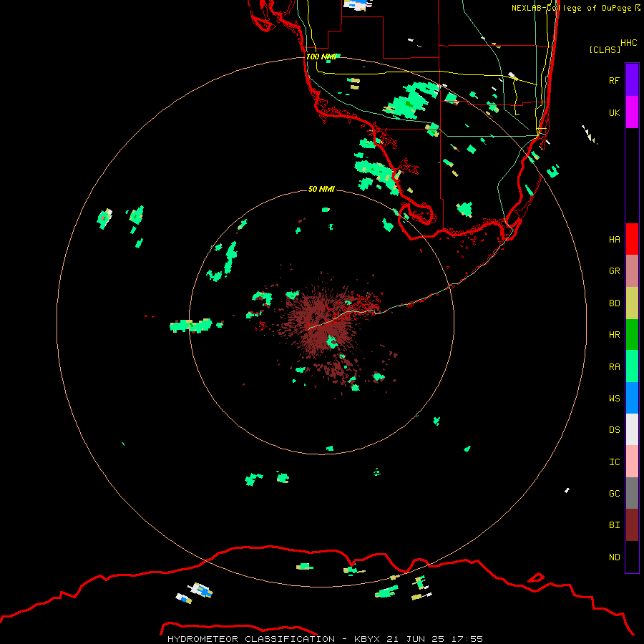
Task: Click the KBYX radar site identifier
Action: point(368,639)
